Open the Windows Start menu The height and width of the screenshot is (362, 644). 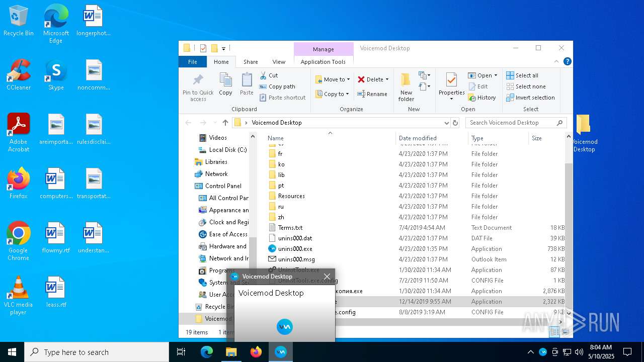[12, 352]
